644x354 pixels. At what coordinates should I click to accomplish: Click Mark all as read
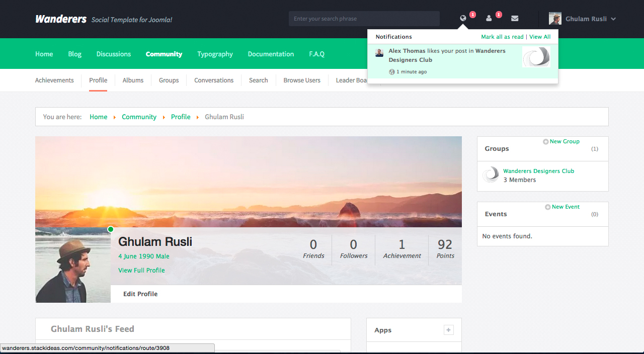tap(502, 37)
